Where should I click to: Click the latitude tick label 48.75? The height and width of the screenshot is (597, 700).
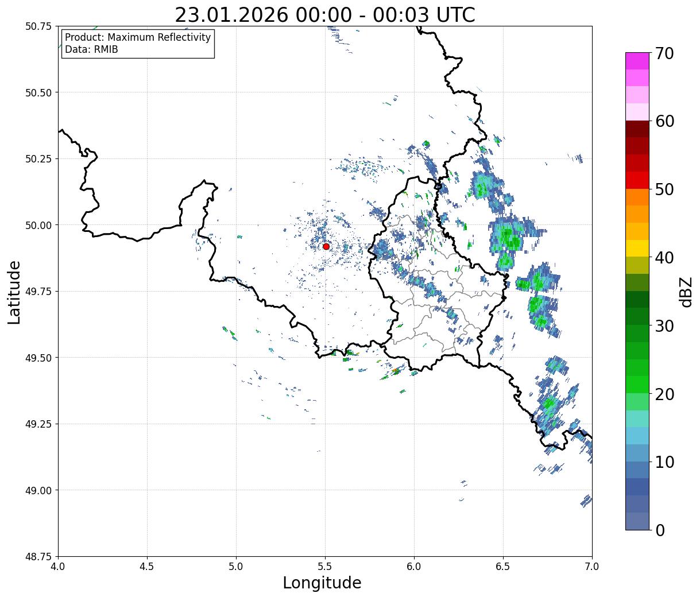click(x=38, y=557)
